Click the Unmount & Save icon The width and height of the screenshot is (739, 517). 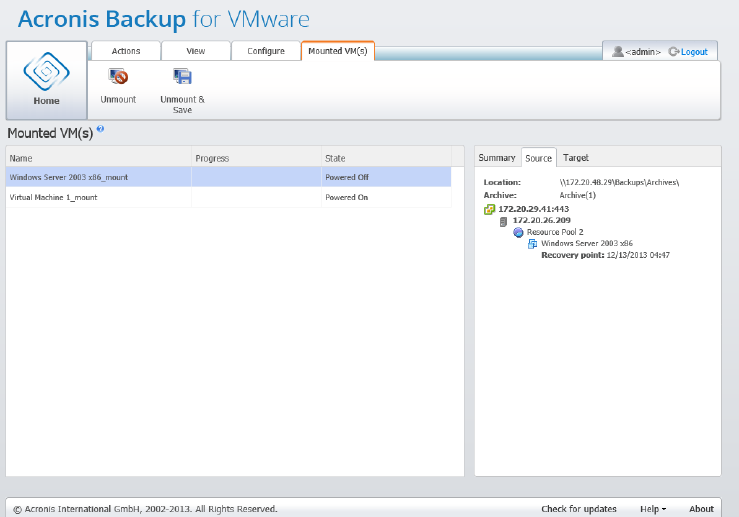(x=182, y=77)
